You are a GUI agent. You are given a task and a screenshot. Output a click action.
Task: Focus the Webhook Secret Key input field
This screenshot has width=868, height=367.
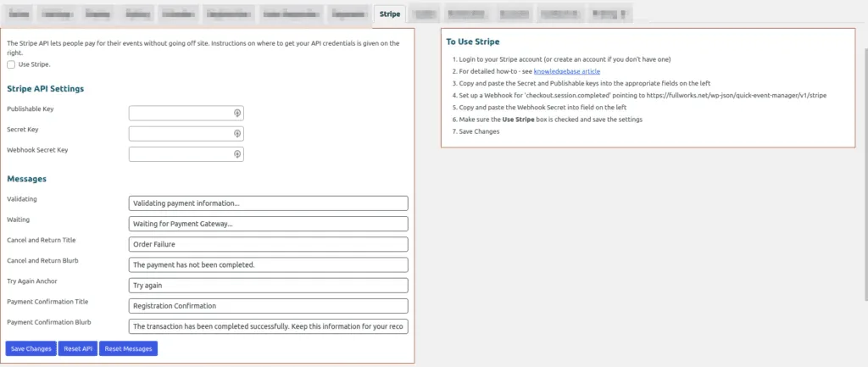tap(186, 154)
